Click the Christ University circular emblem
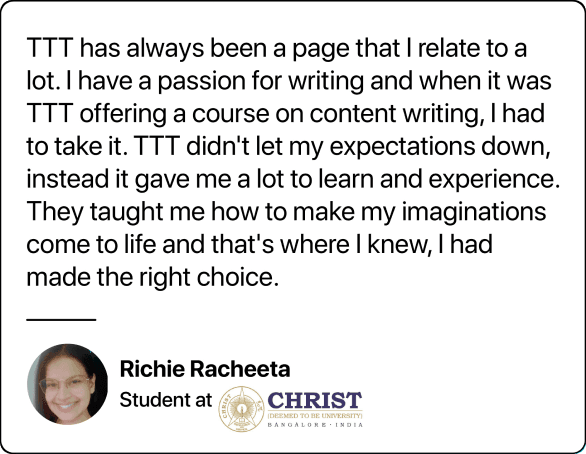 (241, 409)
